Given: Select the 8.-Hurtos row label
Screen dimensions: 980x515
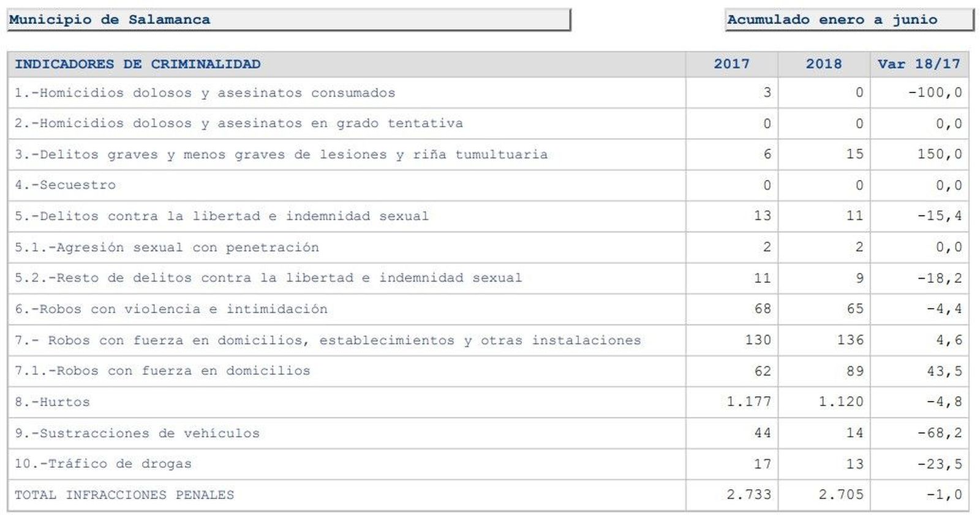Looking at the screenshot, I should click(53, 402).
